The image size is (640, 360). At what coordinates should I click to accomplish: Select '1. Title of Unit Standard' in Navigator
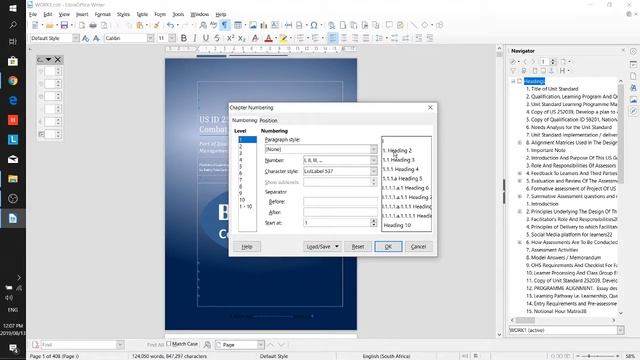552,89
